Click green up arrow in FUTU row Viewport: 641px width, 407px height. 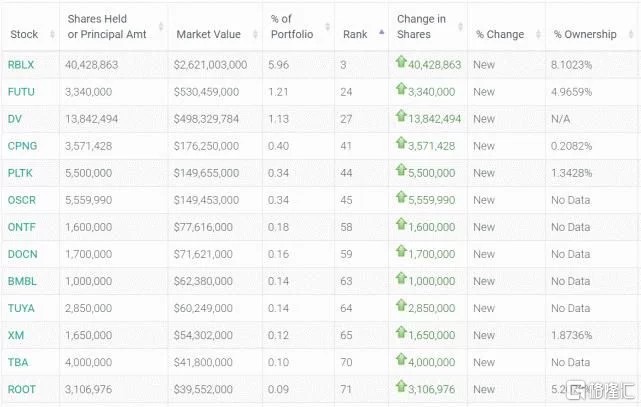pos(401,90)
